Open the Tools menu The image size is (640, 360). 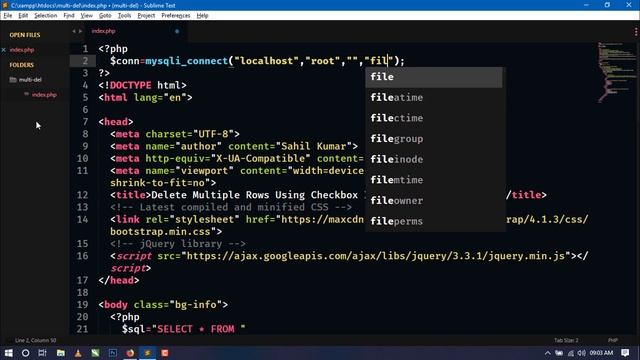point(124,16)
